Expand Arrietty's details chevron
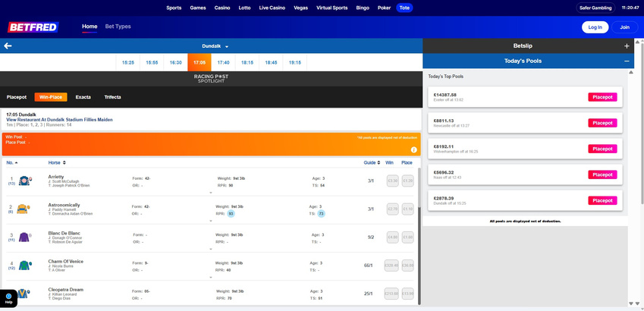The height and width of the screenshot is (311, 644). tap(211, 192)
